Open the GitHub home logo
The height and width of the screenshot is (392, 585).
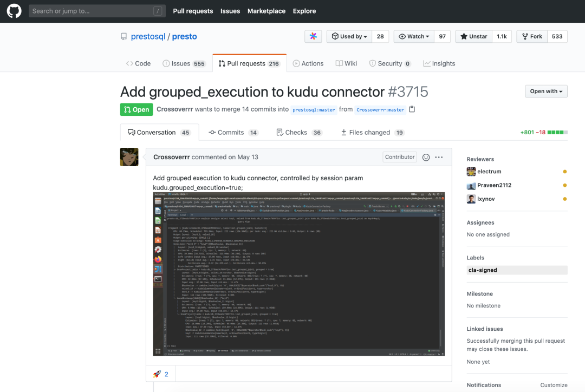(14, 11)
